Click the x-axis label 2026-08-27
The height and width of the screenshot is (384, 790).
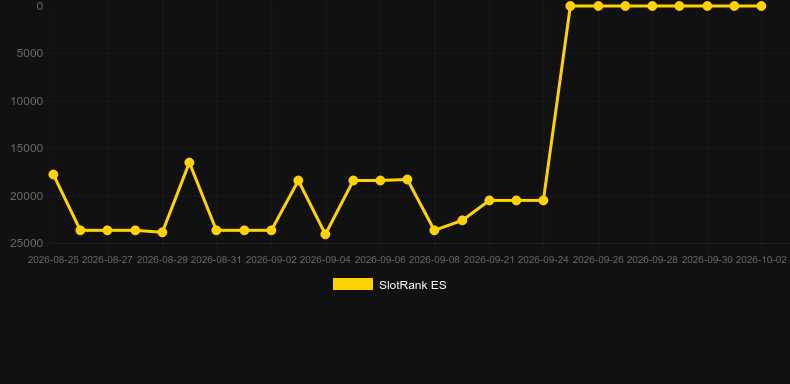107,260
